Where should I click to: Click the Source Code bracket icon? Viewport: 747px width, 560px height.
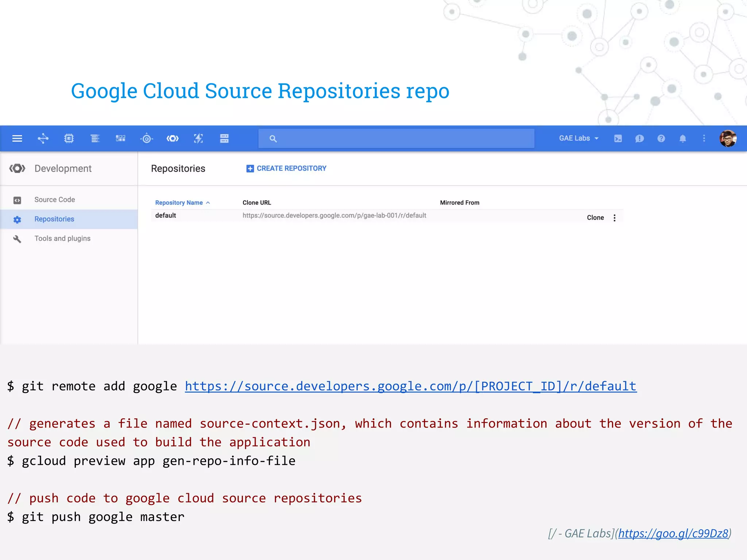coord(17,200)
